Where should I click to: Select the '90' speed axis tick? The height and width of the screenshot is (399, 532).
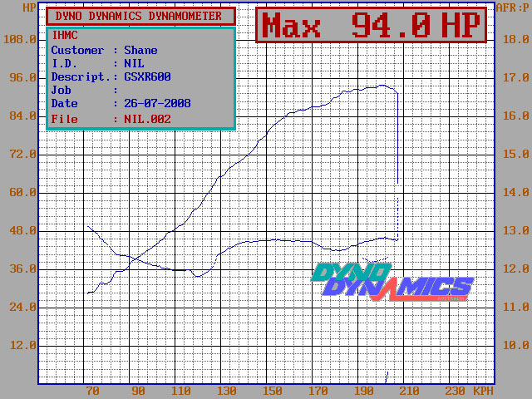(x=138, y=391)
